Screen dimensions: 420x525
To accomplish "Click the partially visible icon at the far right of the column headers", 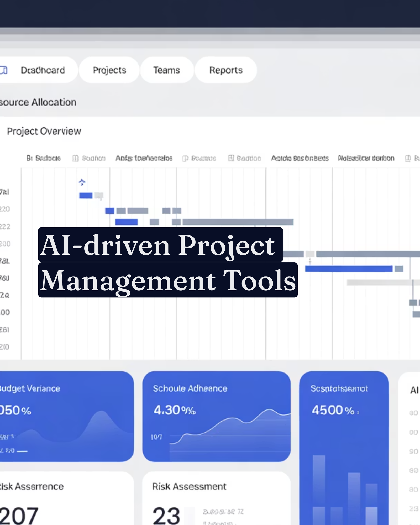I will point(408,158).
